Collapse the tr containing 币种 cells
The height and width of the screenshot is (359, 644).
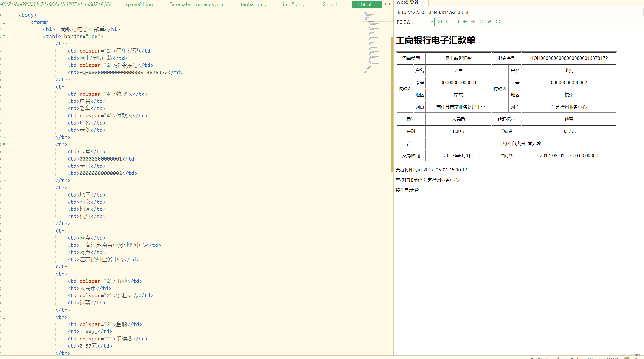4,274
